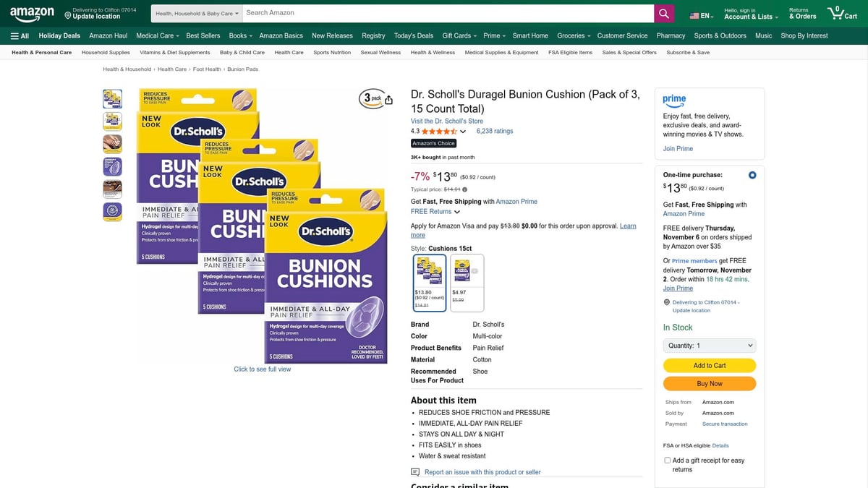The height and width of the screenshot is (488, 868).
Task: Open the All hamburger menu
Action: click(19, 35)
